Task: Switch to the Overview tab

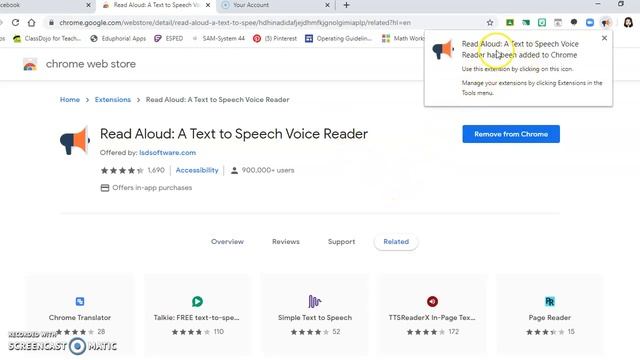Action: click(227, 242)
